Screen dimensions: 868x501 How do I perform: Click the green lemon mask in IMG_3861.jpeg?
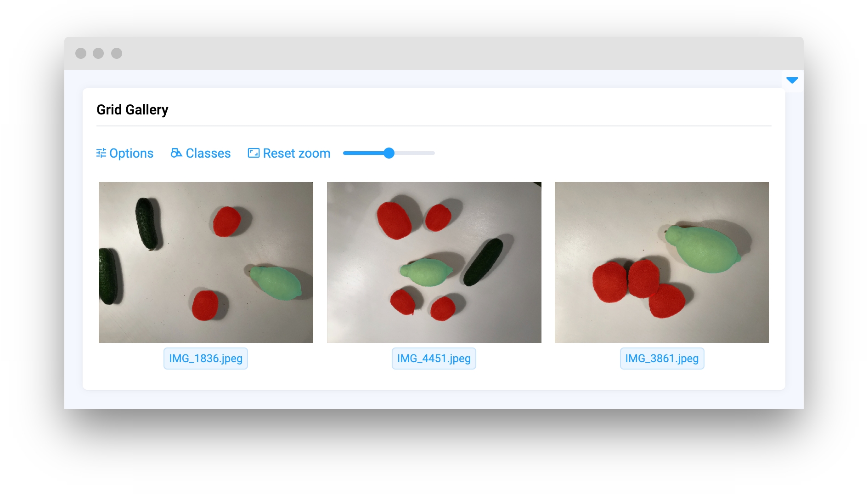point(704,249)
